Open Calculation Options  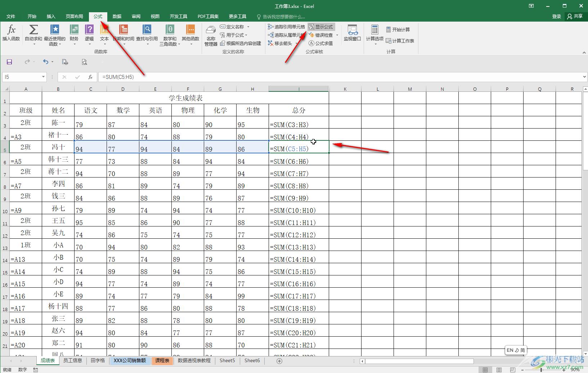(375, 35)
